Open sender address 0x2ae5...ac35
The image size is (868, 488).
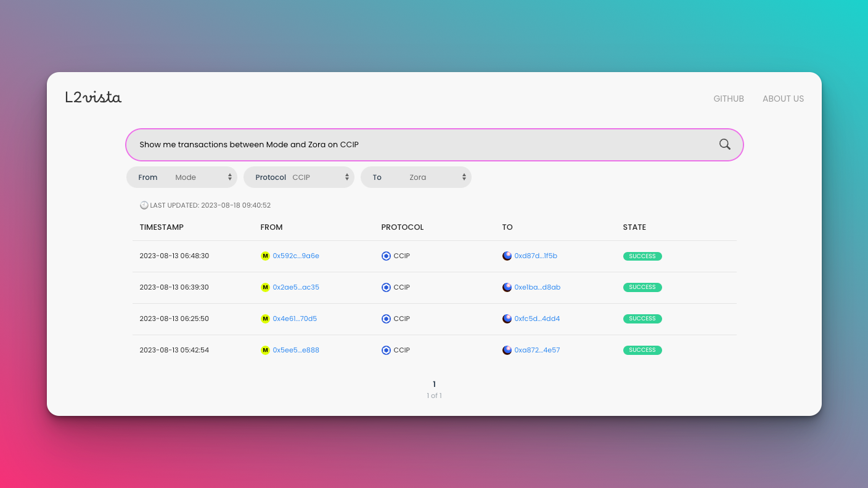pos(296,287)
